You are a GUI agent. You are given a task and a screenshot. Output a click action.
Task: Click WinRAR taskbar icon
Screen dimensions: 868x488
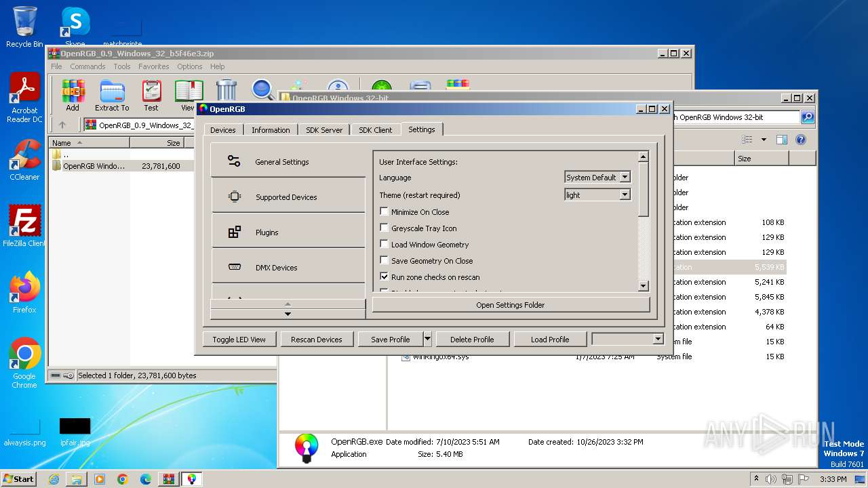pos(168,479)
